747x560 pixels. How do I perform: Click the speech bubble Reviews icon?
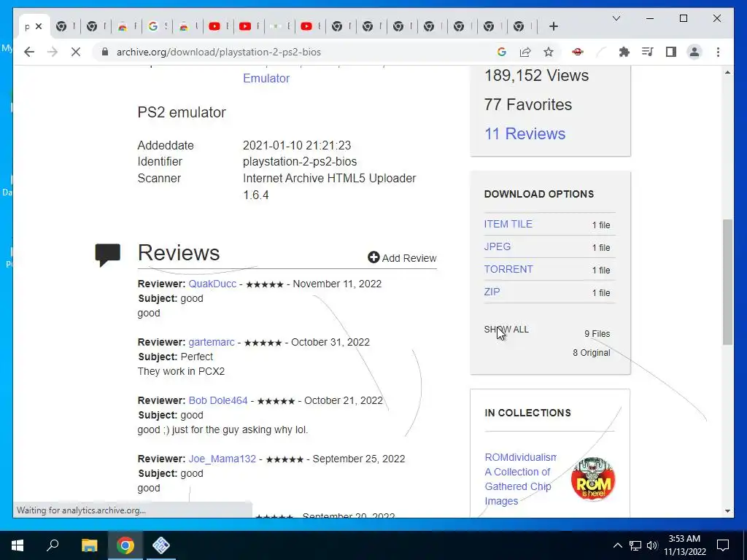(x=108, y=254)
